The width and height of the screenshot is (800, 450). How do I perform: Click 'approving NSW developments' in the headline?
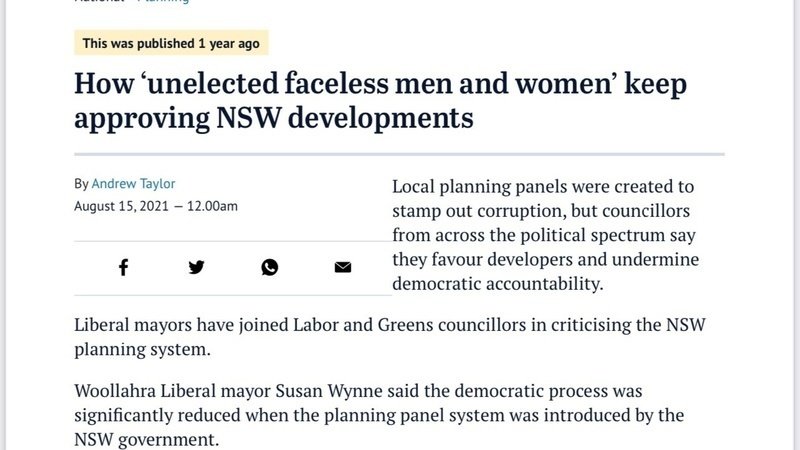pos(273,119)
